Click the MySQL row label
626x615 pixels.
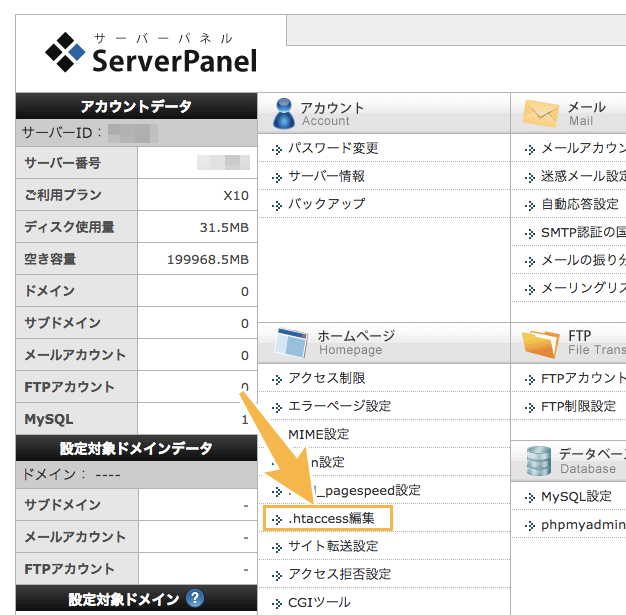[x=49, y=419]
